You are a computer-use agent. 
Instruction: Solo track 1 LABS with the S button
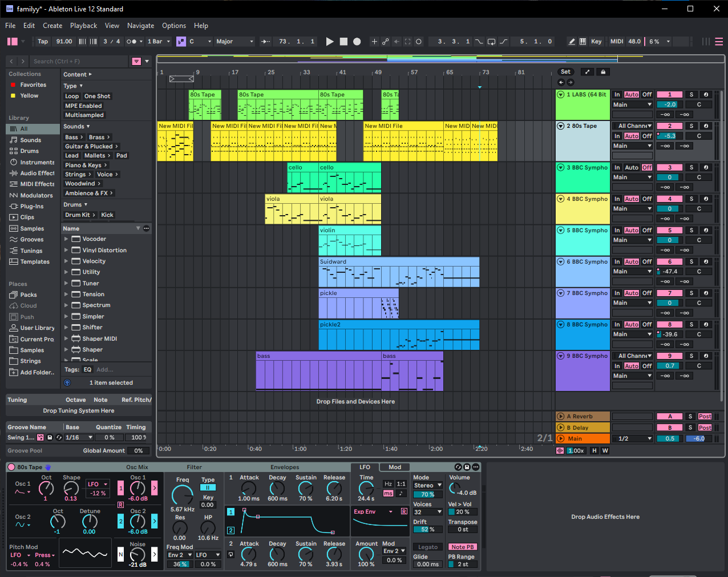tap(691, 95)
